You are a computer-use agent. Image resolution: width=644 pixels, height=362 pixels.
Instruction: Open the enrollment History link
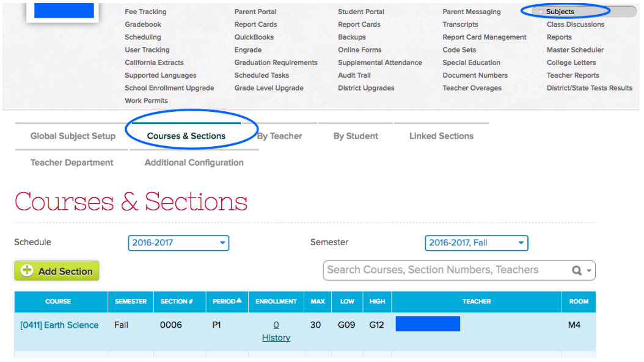(x=276, y=338)
